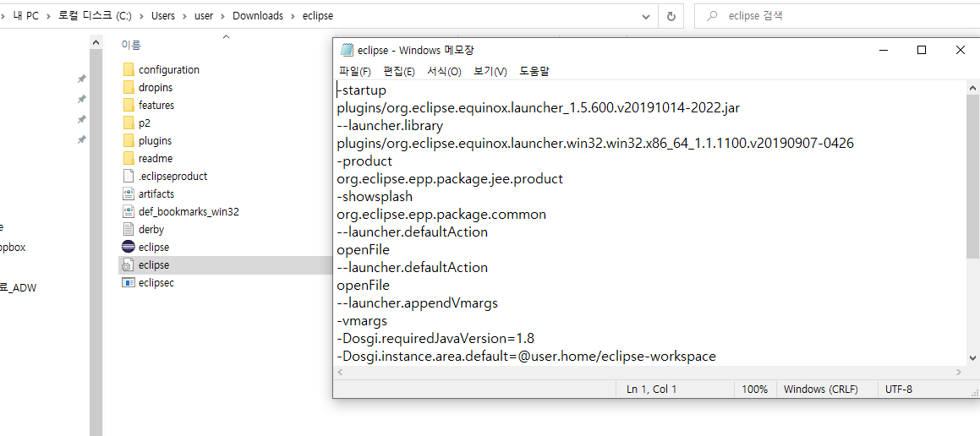This screenshot has width=980, height=436.
Task: Select the eclipsec executable icon
Action: (x=129, y=282)
